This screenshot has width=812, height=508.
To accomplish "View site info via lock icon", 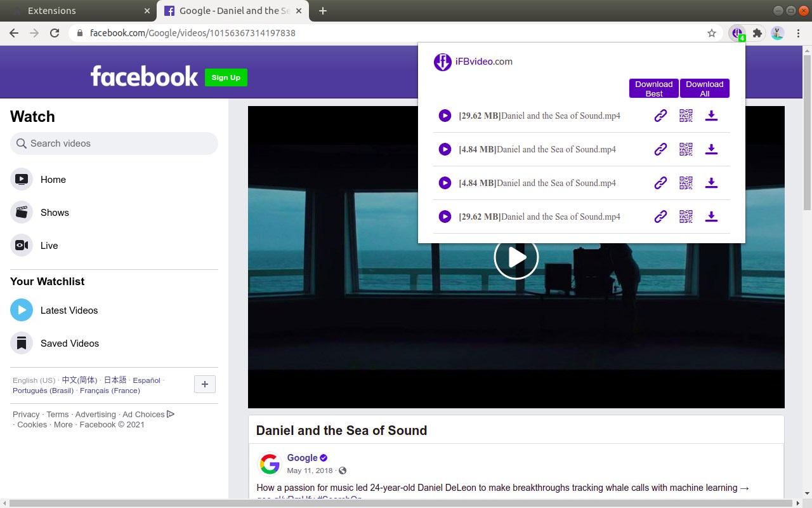I will coord(80,33).
